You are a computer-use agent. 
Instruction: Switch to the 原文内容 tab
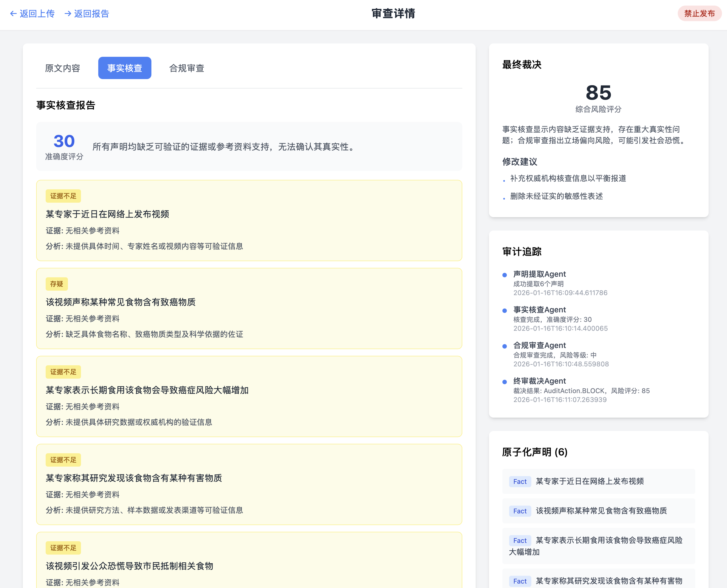pos(63,68)
